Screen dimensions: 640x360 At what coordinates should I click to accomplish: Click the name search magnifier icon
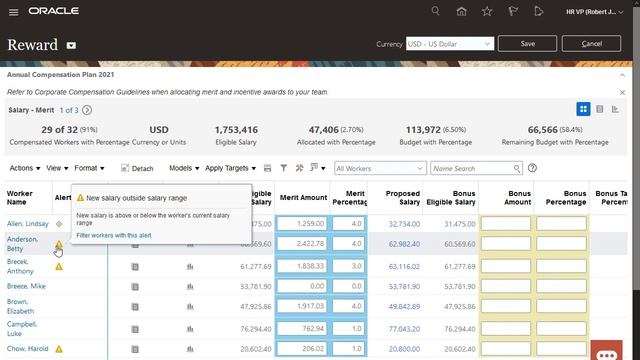(517, 168)
